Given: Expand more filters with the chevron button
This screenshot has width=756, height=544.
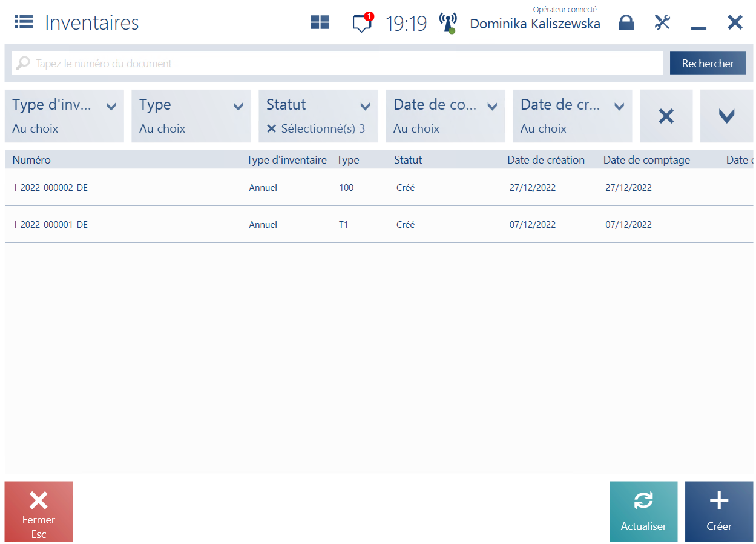Looking at the screenshot, I should click(x=726, y=116).
